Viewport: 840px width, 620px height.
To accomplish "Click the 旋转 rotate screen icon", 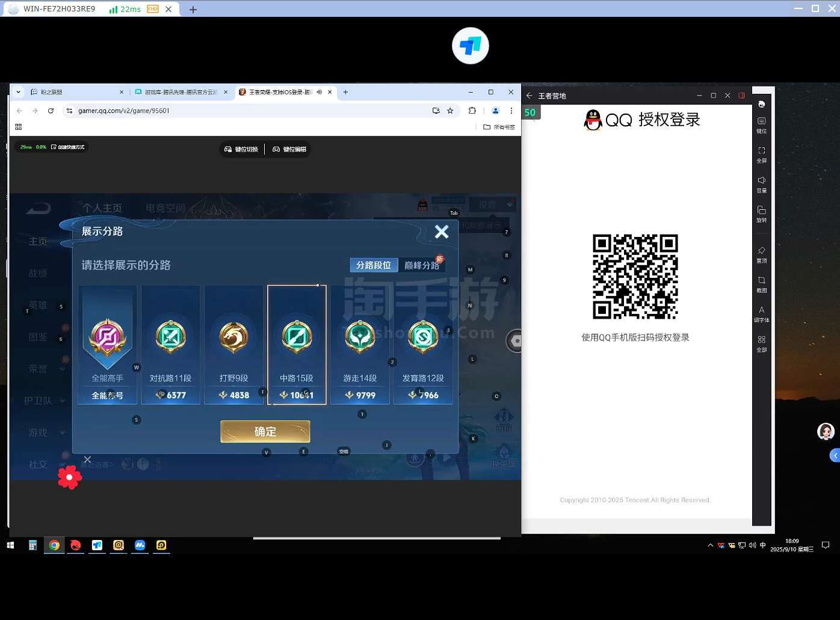I will tap(761, 213).
